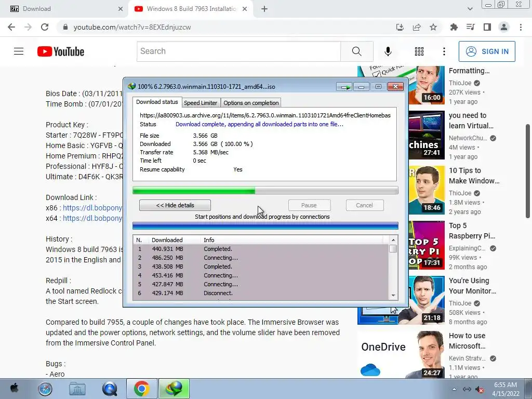The height and width of the screenshot is (399, 532).
Task: Select the Windows 8 Build 7963 browser tab
Action: [x=190, y=9]
